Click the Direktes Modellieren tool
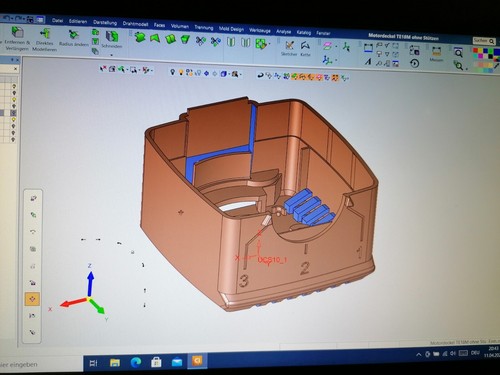Screen dimensions: 500x375 point(44,40)
